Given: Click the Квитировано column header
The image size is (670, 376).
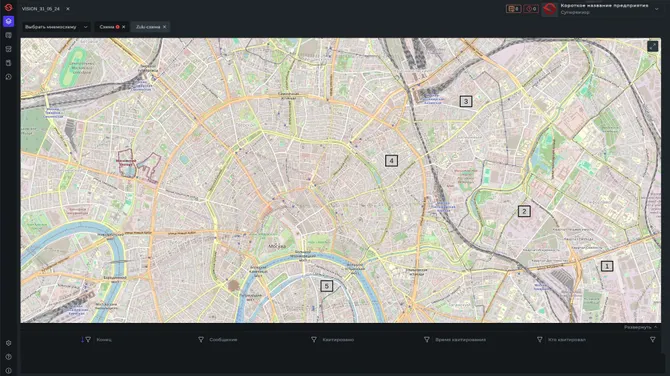Looking at the screenshot, I should (x=338, y=340).
